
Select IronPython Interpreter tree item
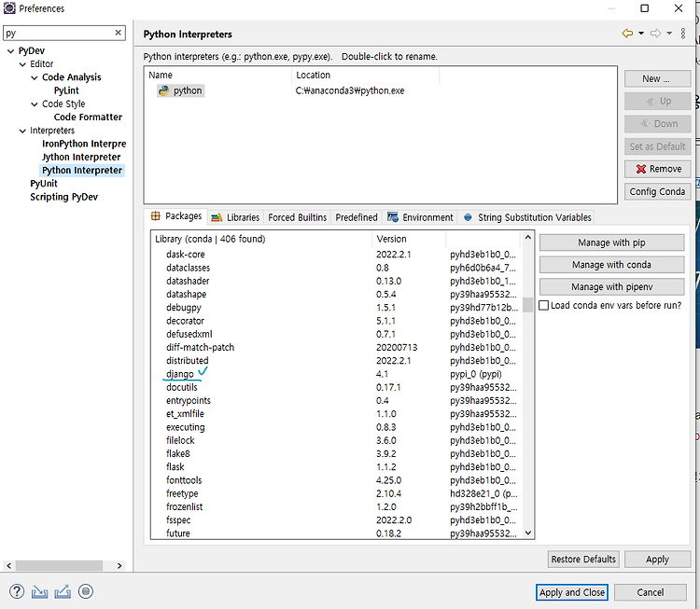click(x=84, y=144)
